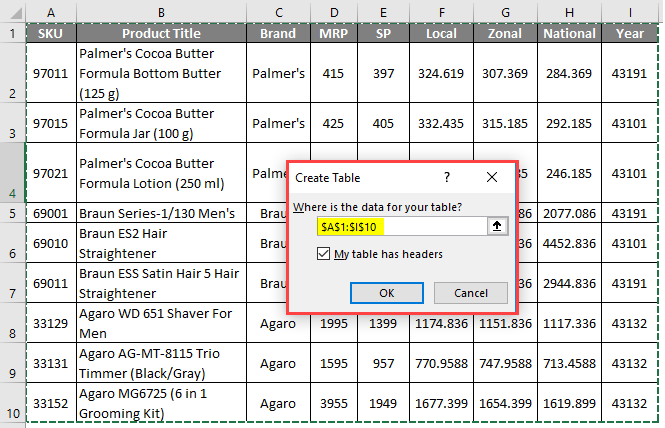This screenshot has width=665, height=428.
Task: Close the Create Table dialog
Action: (x=492, y=177)
